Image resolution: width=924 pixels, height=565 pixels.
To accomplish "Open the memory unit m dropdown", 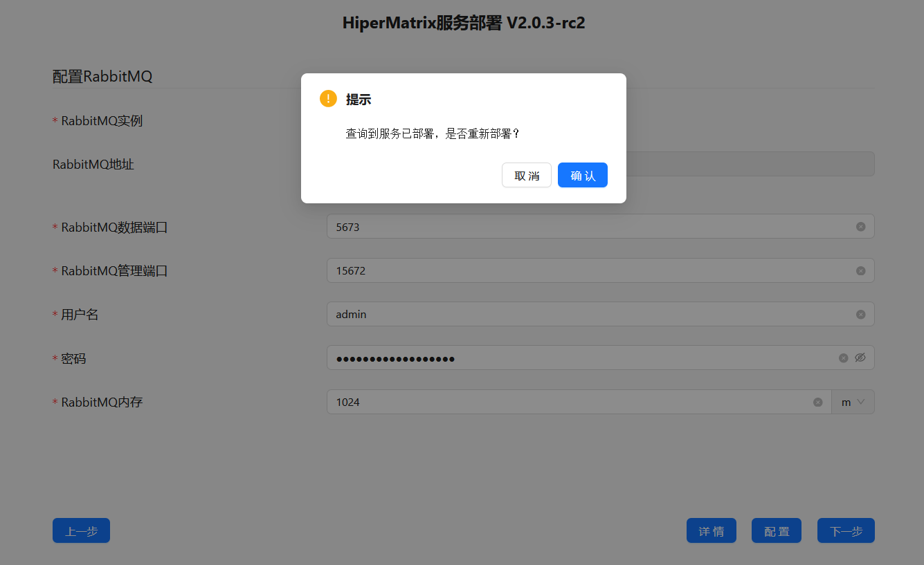I will [853, 402].
